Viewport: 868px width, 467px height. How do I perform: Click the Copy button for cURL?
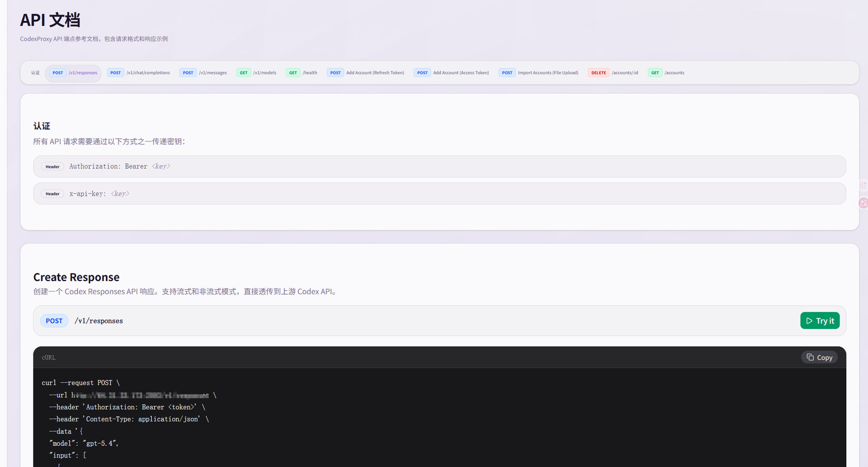click(819, 357)
